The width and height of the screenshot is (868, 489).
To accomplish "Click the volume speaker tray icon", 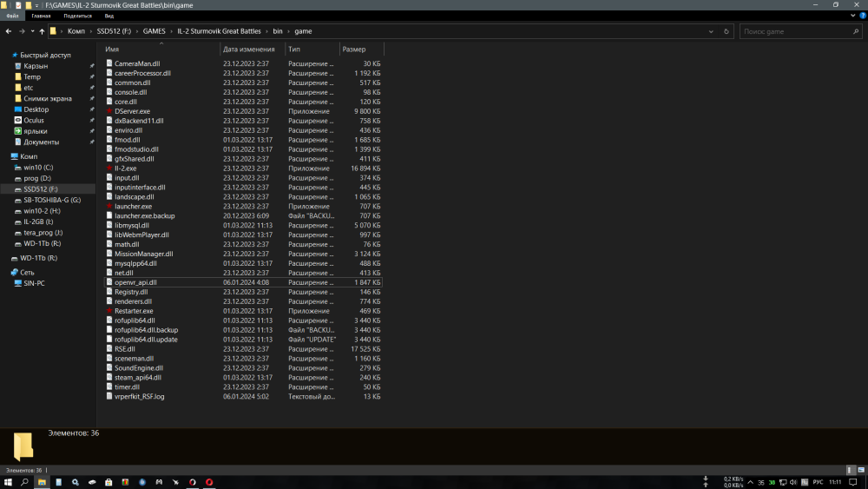I will click(793, 482).
